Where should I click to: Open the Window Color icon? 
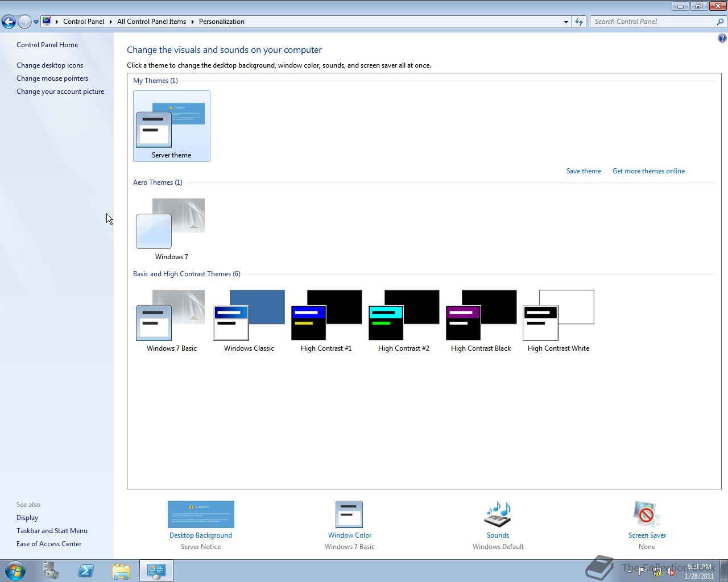349,514
